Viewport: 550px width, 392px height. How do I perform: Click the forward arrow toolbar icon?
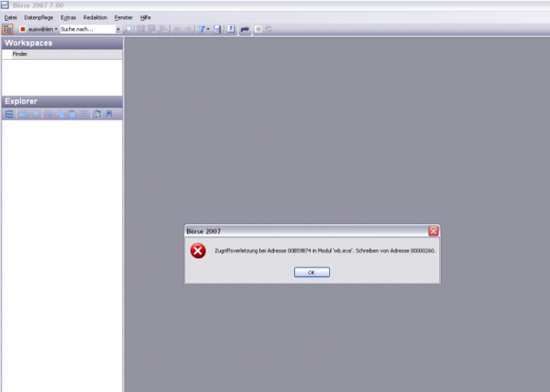[189, 29]
